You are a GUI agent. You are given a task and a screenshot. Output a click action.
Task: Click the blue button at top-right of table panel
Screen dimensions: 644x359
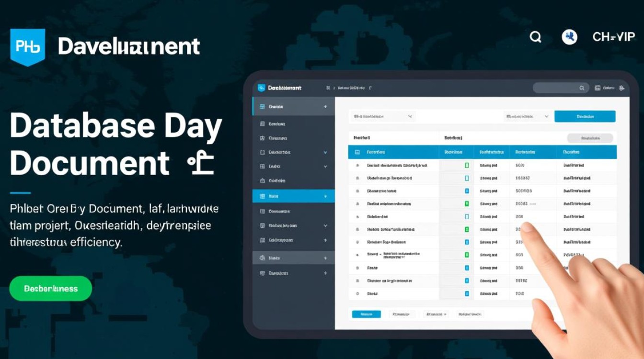coord(585,116)
